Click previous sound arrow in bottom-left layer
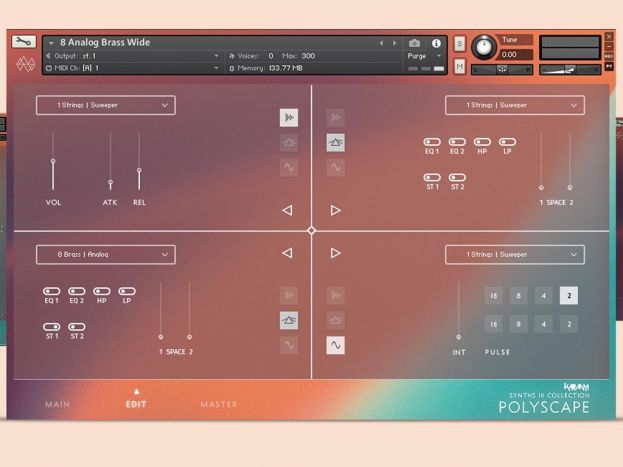 click(x=287, y=253)
